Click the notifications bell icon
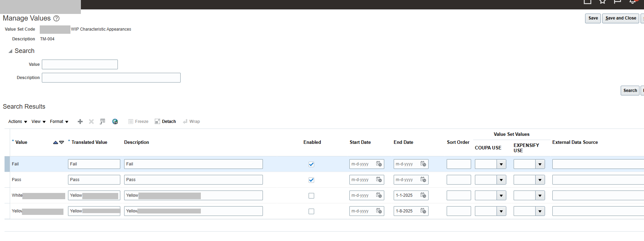644x241 pixels. [x=632, y=1]
